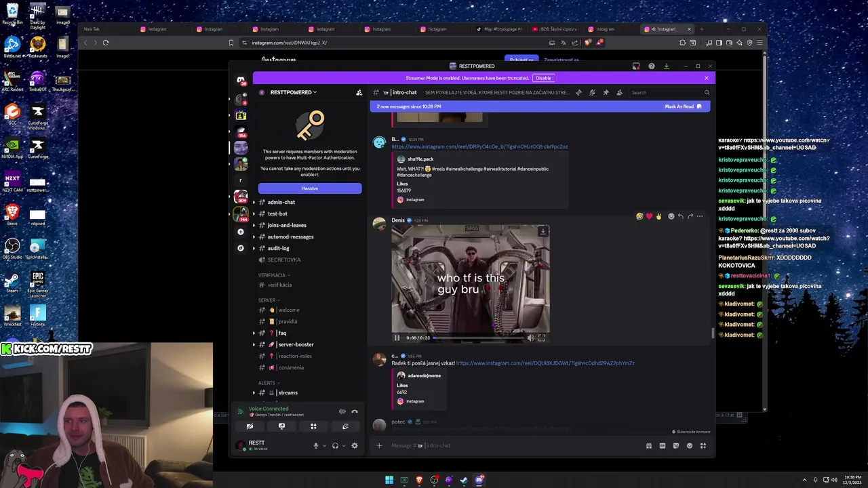
Task: Open Radek's Instagram reel link DQUi8XJDGWt
Action: (x=545, y=363)
